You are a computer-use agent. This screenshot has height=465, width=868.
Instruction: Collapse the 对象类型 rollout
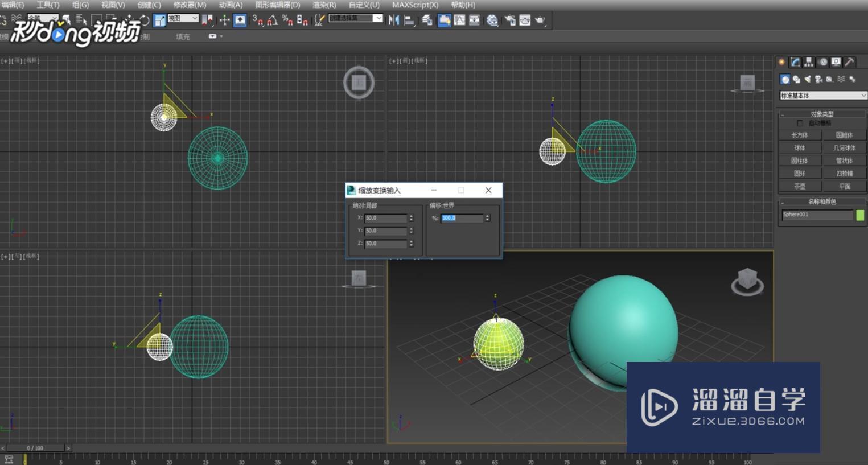pyautogui.click(x=822, y=114)
